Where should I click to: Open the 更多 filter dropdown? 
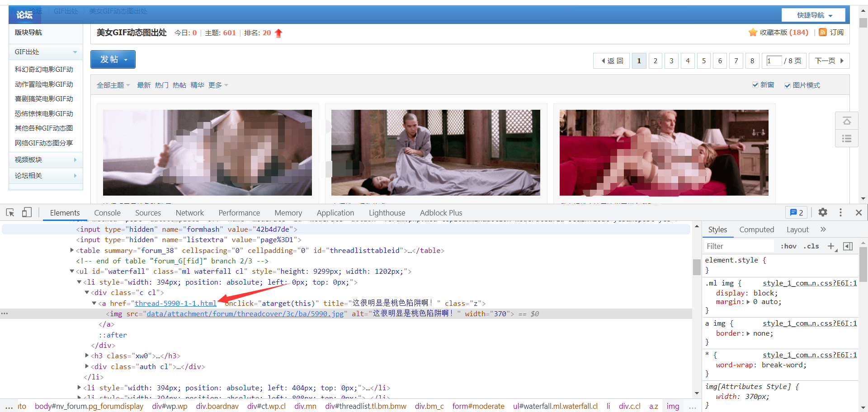[x=218, y=85]
